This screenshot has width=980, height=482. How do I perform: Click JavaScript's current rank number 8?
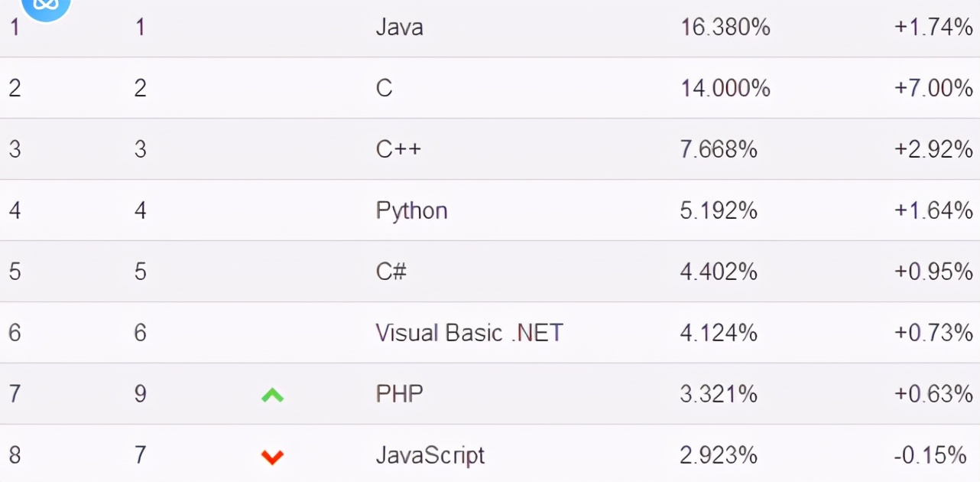point(15,455)
